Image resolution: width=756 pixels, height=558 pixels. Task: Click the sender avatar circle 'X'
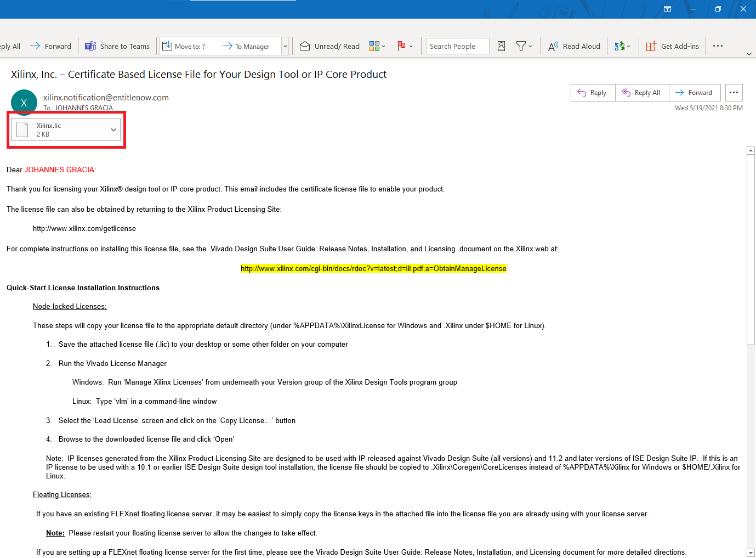tap(24, 102)
